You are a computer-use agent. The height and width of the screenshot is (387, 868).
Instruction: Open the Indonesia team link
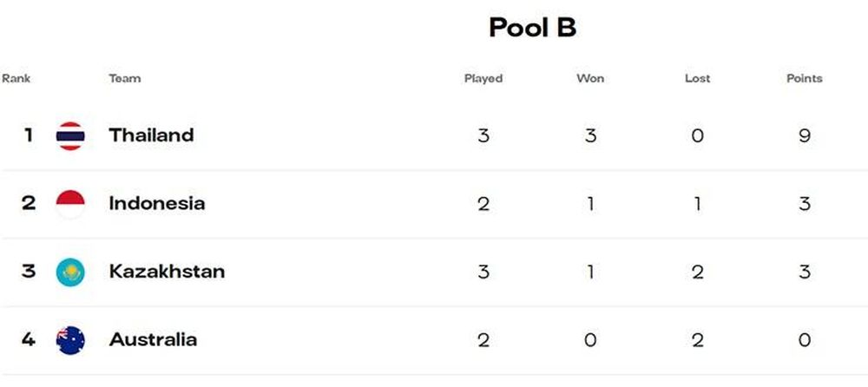click(156, 203)
